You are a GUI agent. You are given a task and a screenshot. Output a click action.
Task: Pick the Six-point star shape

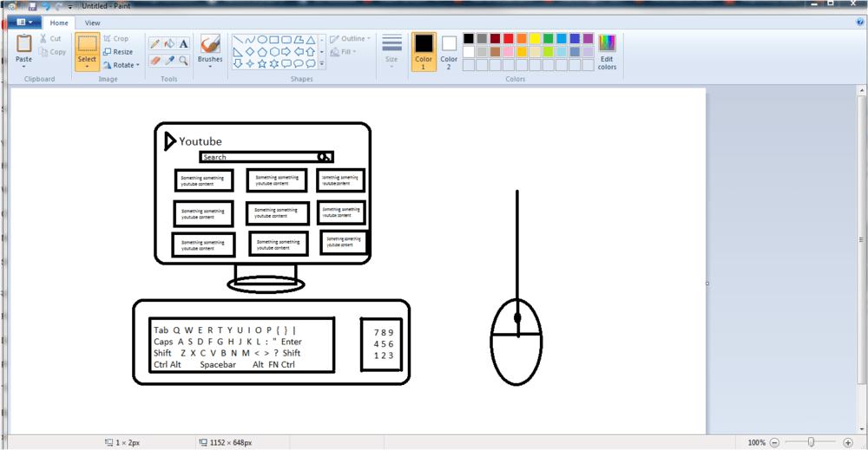pyautogui.click(x=274, y=64)
